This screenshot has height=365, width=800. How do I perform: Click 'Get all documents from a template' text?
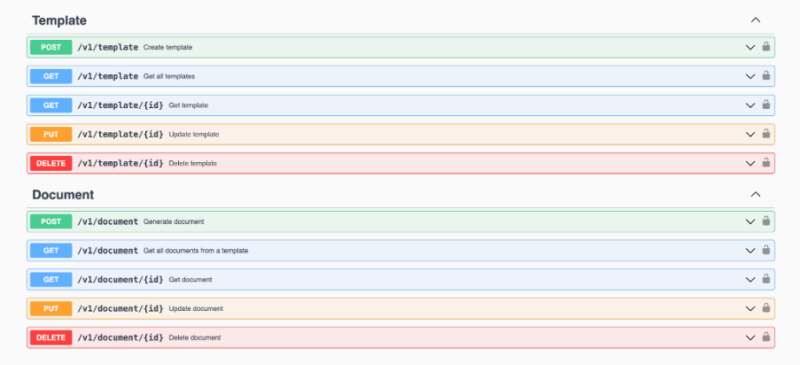(196, 251)
